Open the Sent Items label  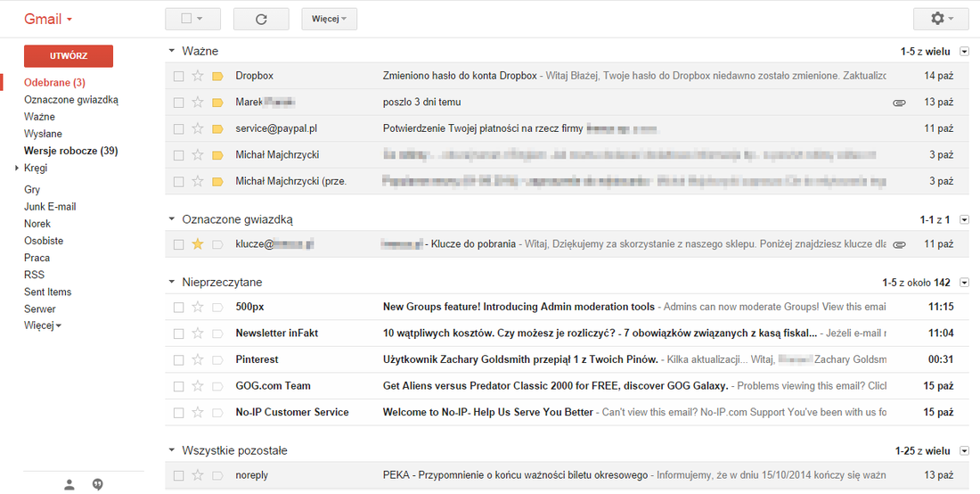[x=47, y=292]
